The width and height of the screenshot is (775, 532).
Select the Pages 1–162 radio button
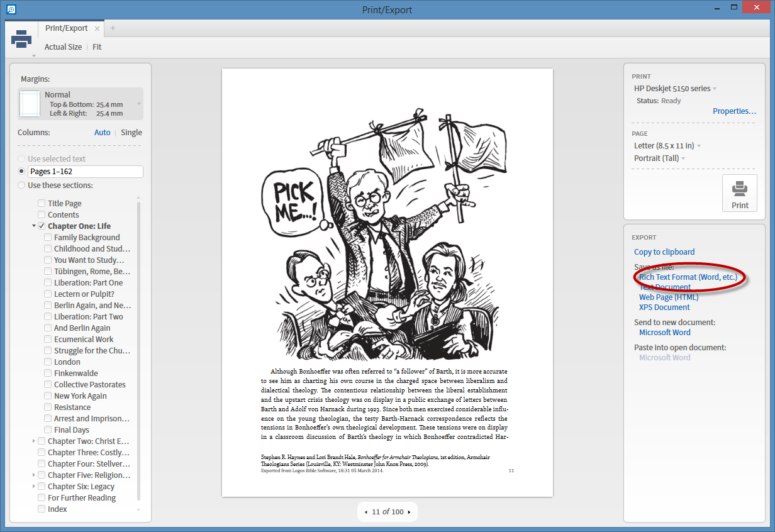(x=22, y=171)
